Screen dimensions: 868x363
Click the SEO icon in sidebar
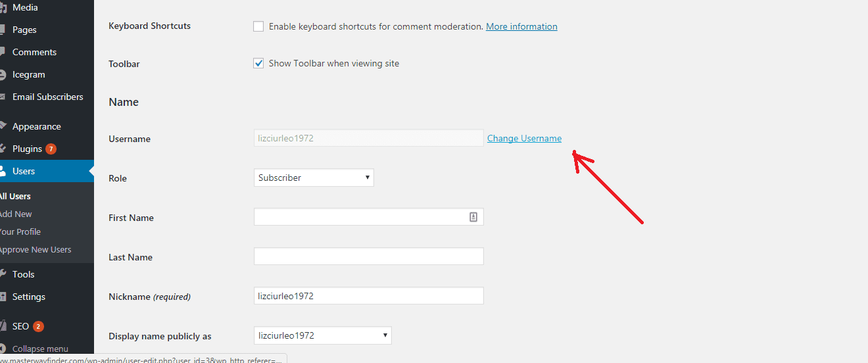pos(3,326)
